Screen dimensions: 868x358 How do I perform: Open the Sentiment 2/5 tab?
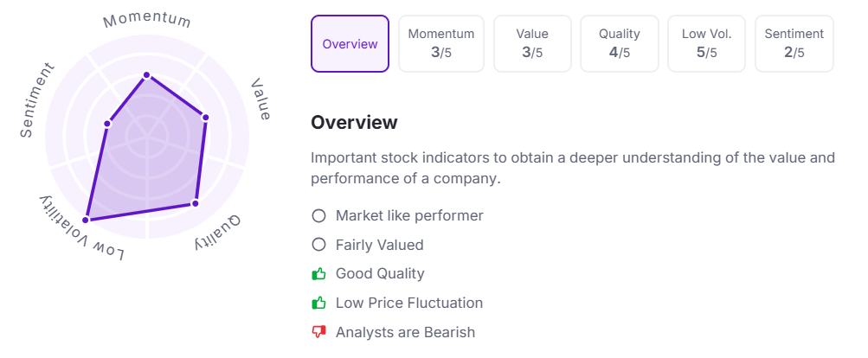794,44
